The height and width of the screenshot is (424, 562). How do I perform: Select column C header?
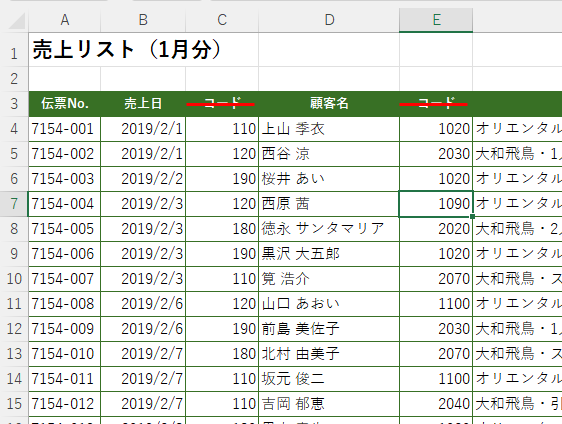tap(222, 20)
